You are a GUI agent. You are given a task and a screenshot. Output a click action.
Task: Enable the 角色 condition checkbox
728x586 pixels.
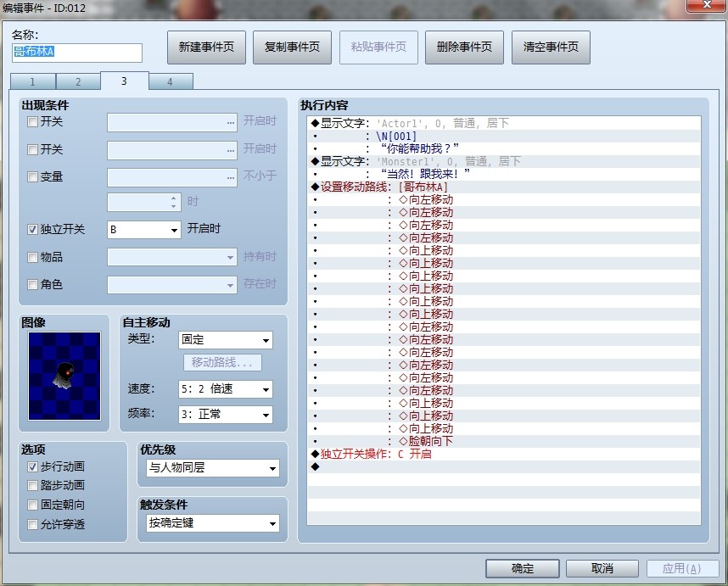32,284
